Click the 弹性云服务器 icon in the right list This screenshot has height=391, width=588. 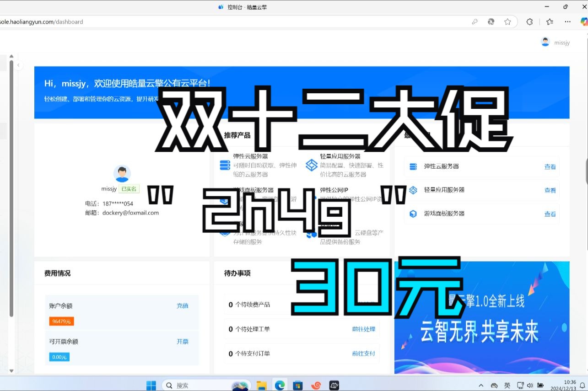[413, 166]
